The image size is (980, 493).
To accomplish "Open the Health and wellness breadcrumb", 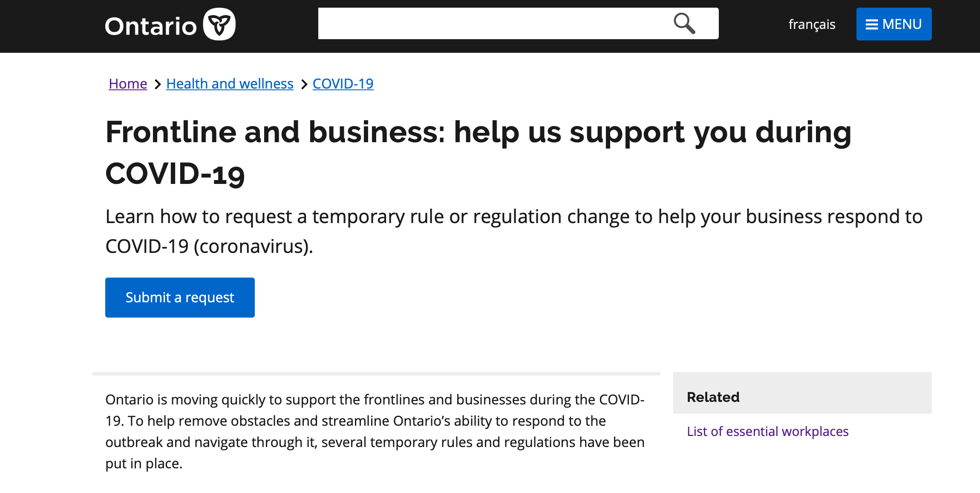I will [230, 84].
